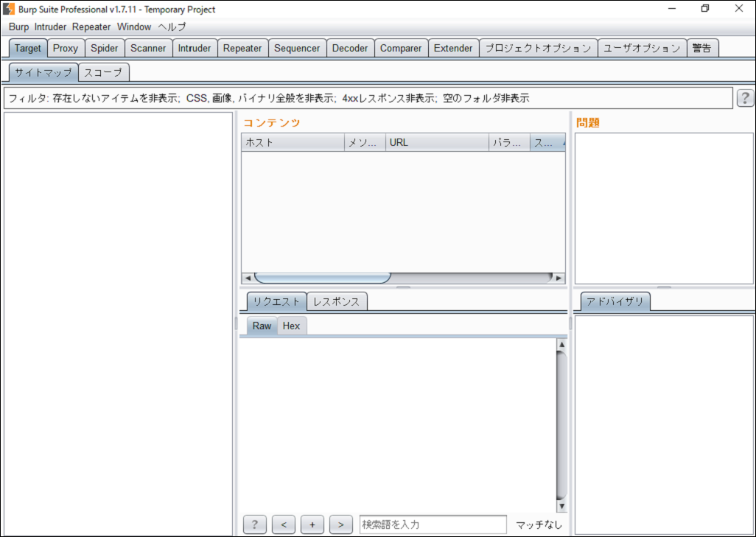Sort contents by the メソ... column header
Image resolution: width=756 pixels, height=537 pixels.
point(365,143)
